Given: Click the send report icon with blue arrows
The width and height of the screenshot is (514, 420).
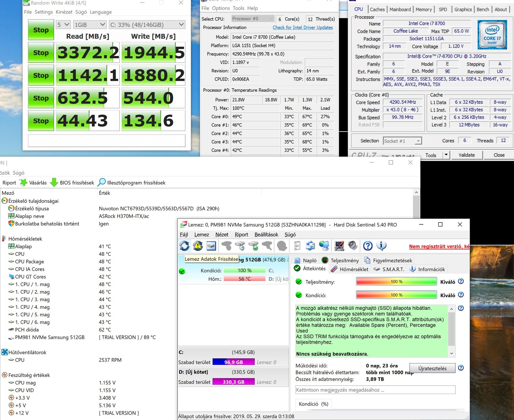Looking at the screenshot, I should (310, 246).
